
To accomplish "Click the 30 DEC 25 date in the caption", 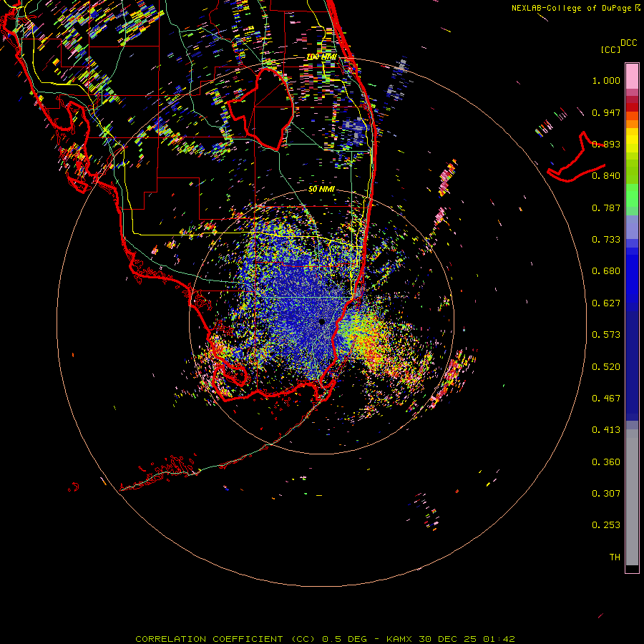I will pyautogui.click(x=447, y=639).
